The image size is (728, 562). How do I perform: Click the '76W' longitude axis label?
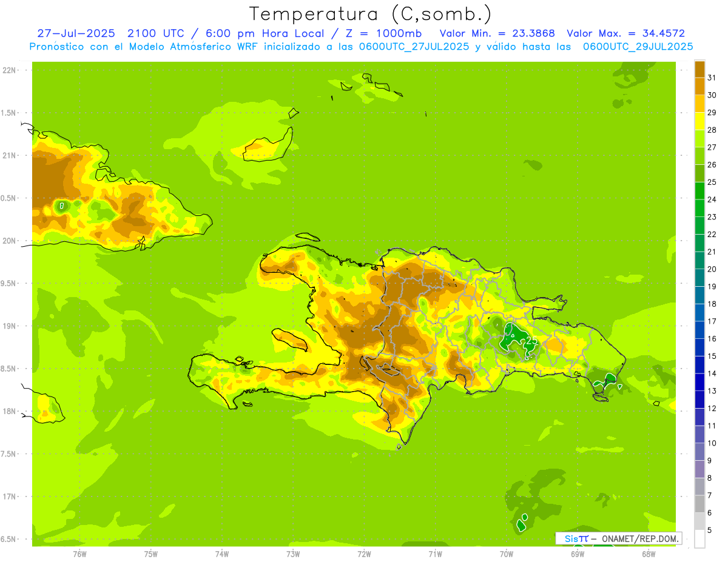tap(79, 554)
